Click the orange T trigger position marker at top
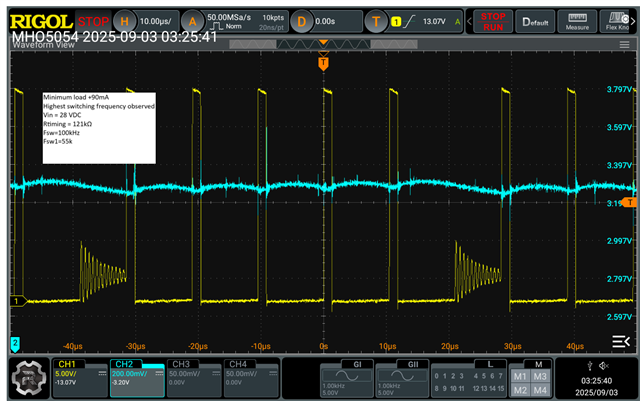 [x=323, y=63]
